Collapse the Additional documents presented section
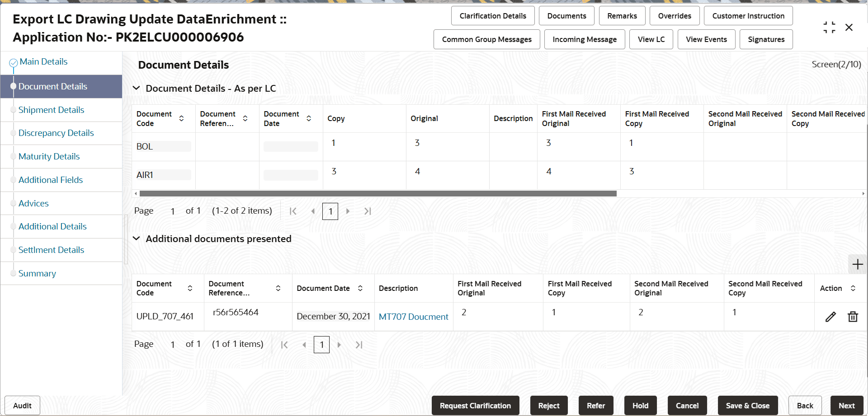Image resolution: width=868 pixels, height=416 pixels. pyautogui.click(x=137, y=239)
